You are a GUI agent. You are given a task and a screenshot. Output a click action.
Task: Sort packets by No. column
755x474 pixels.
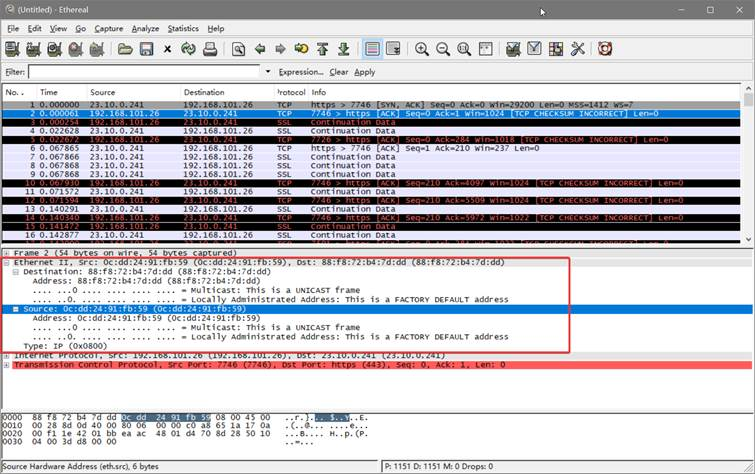tap(19, 92)
